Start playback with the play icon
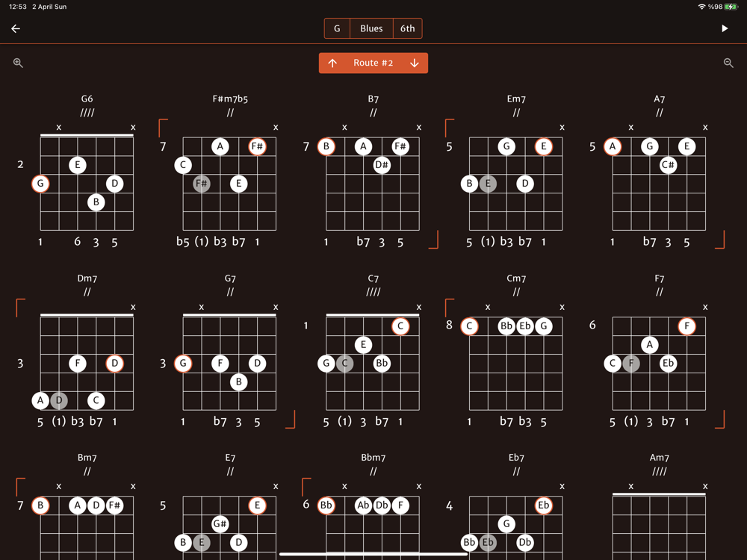This screenshot has height=560, width=747. (x=725, y=28)
